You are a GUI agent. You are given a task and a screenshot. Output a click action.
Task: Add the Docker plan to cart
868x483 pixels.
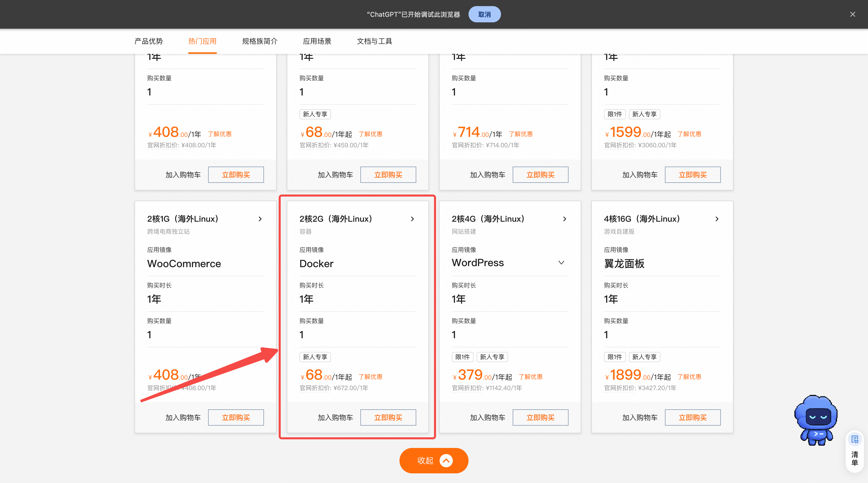tap(335, 417)
